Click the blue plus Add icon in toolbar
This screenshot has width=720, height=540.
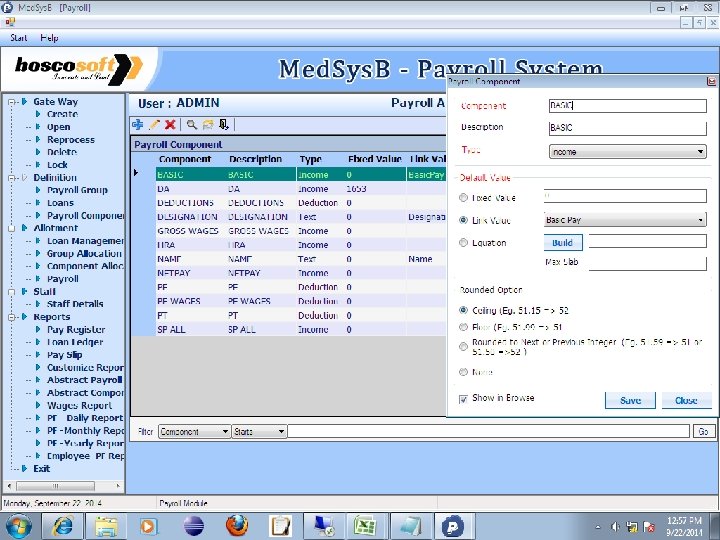point(137,124)
